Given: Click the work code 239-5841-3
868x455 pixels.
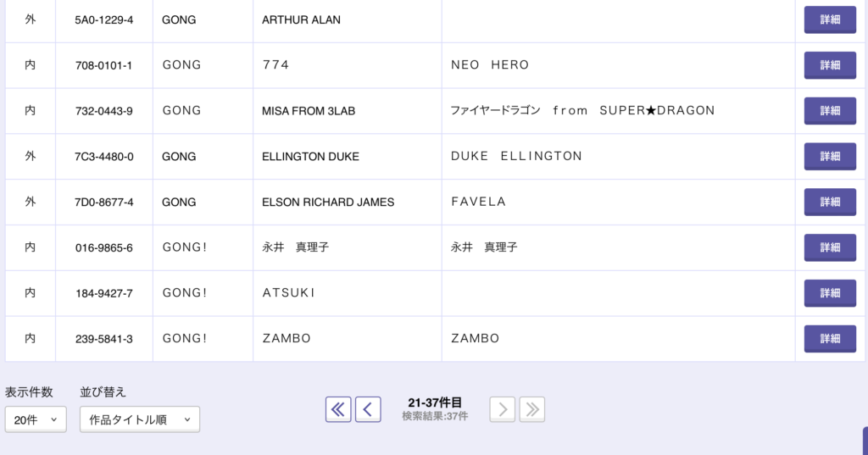Looking at the screenshot, I should coord(104,339).
